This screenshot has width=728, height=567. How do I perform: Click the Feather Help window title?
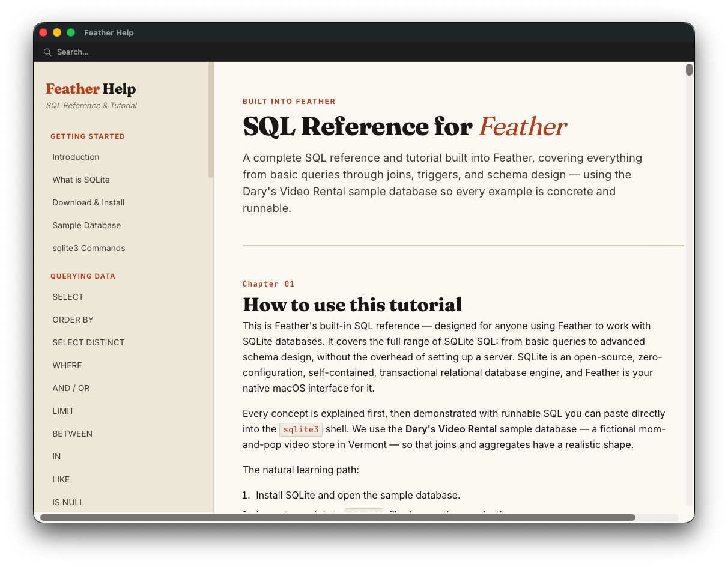click(109, 32)
